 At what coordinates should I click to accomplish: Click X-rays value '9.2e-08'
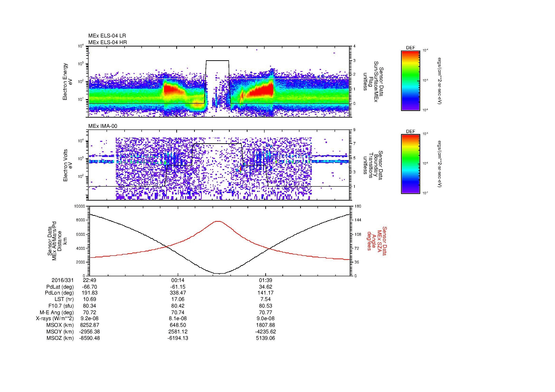tap(90, 319)
